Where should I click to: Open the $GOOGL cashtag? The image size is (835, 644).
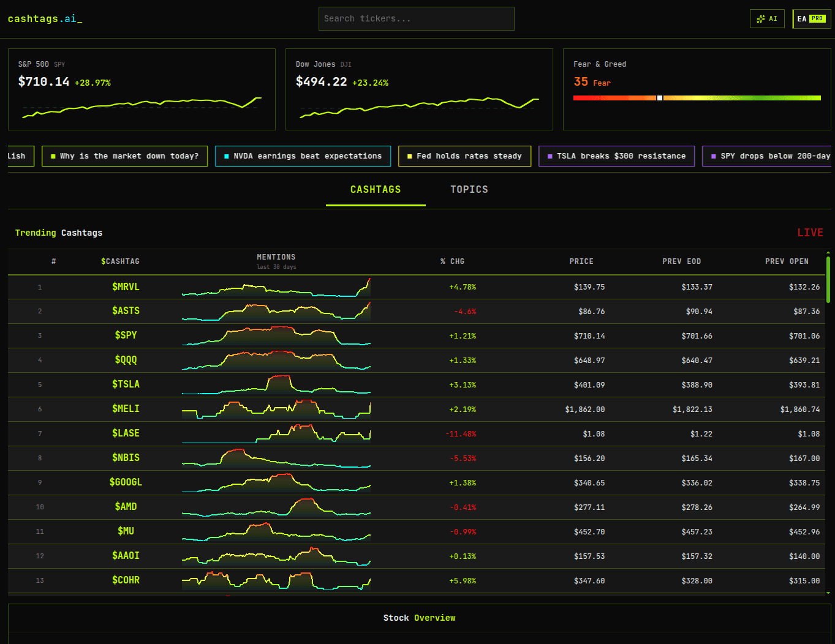[126, 482]
